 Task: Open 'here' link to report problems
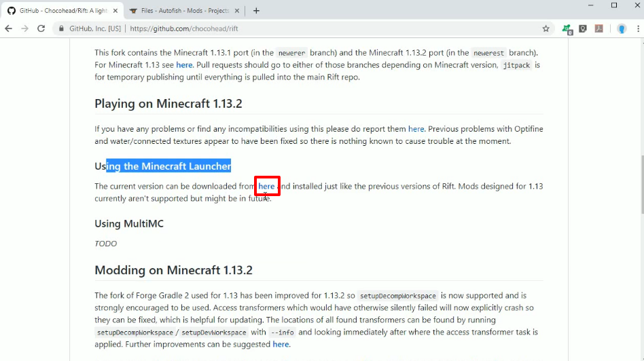tap(416, 129)
